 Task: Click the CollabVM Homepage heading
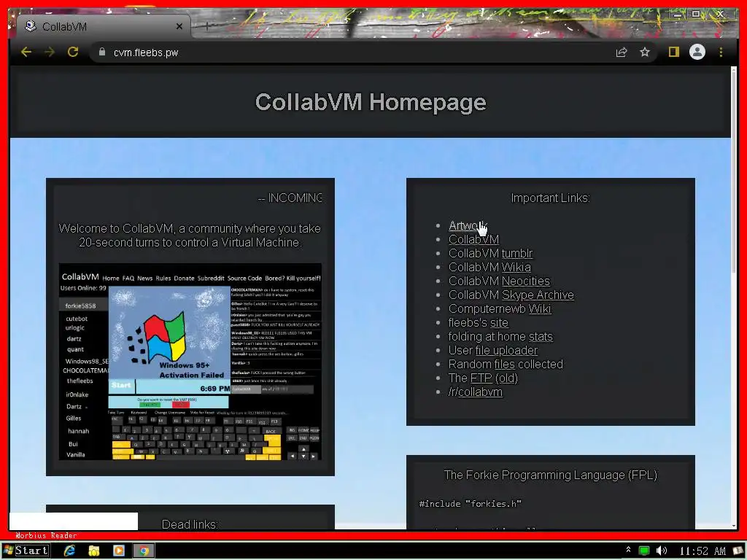point(371,102)
